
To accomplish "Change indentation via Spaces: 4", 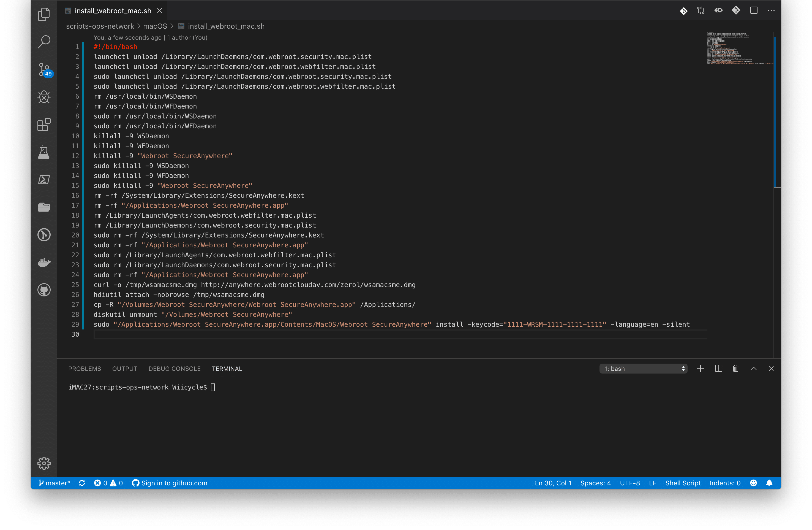I will click(596, 483).
